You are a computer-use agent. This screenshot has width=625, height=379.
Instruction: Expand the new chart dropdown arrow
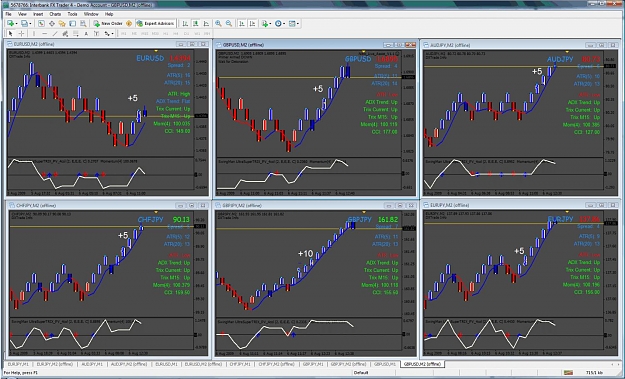(x=16, y=24)
